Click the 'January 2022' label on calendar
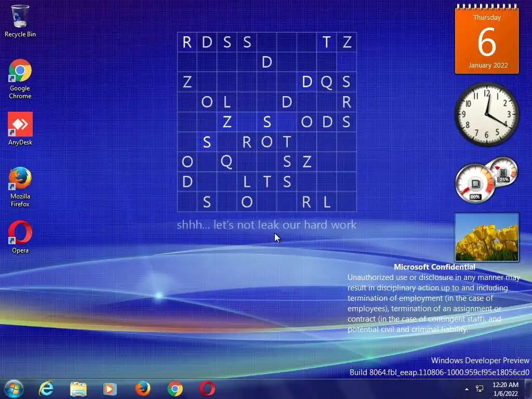This screenshot has width=532, height=399. point(488,65)
